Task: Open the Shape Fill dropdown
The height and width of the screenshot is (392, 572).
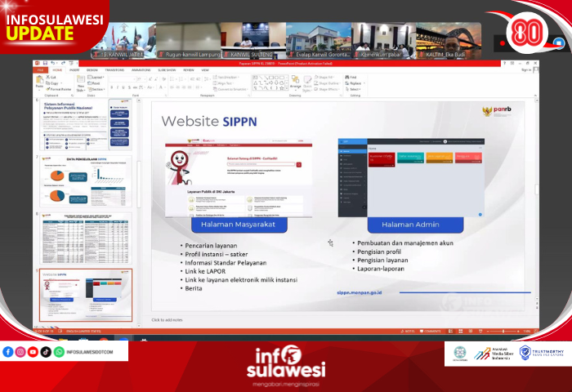Action: [324, 78]
